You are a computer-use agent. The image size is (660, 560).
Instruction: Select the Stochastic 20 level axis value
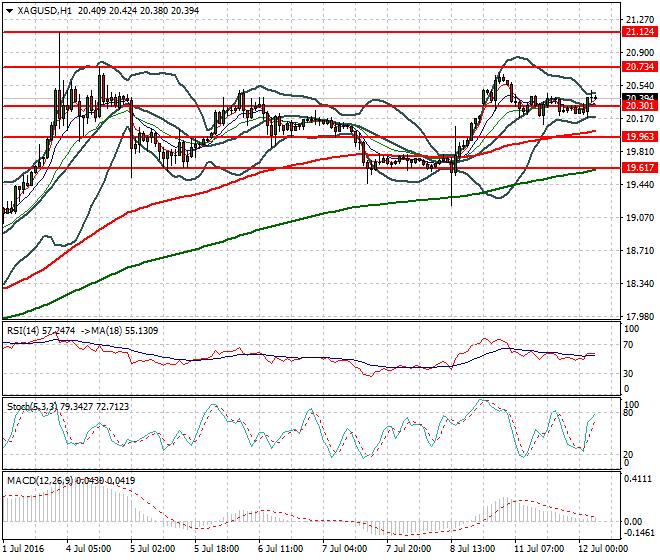tap(628, 455)
